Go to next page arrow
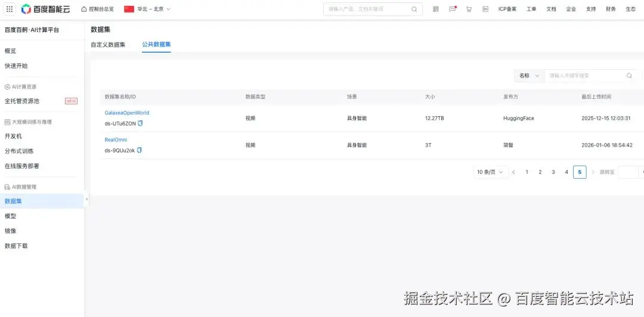The image size is (644, 317). pos(593,172)
